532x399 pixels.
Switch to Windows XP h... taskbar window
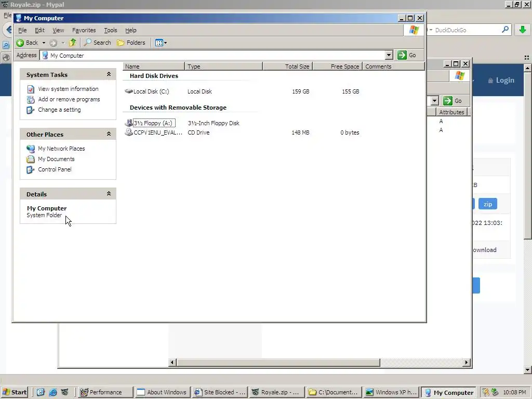click(391, 392)
